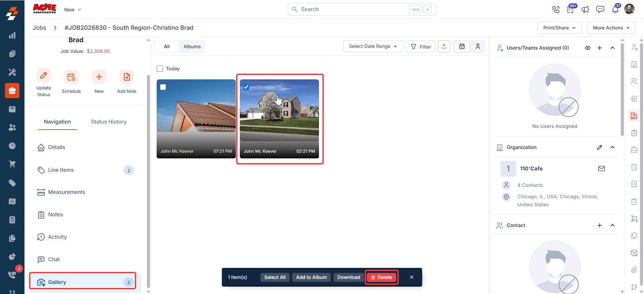Collapse the Contact section

pyautogui.click(x=612, y=225)
